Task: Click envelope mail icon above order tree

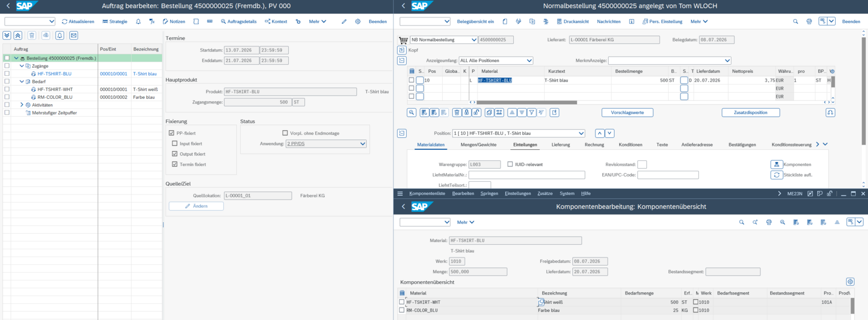Action: (x=73, y=35)
